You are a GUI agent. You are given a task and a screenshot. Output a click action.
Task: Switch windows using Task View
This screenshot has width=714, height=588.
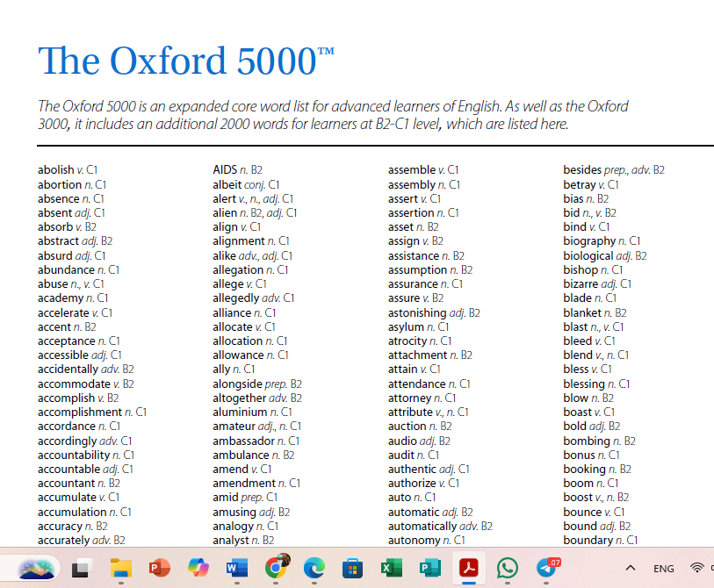click(82, 569)
